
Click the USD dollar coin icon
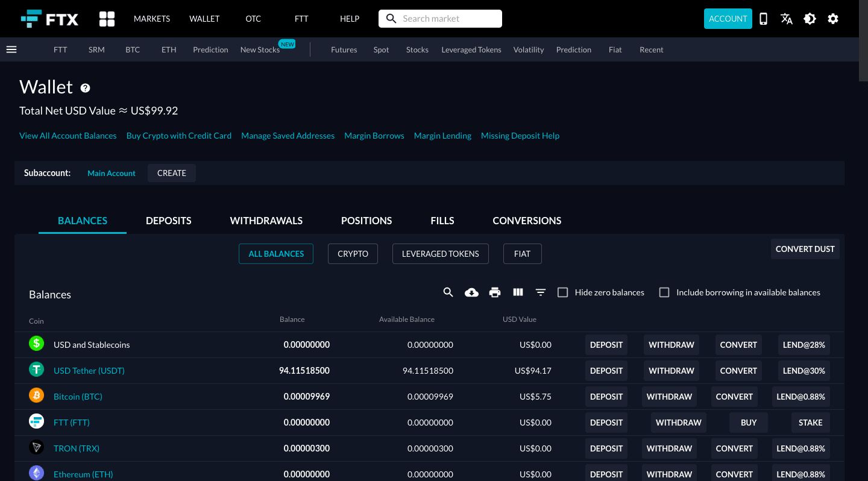[37, 344]
